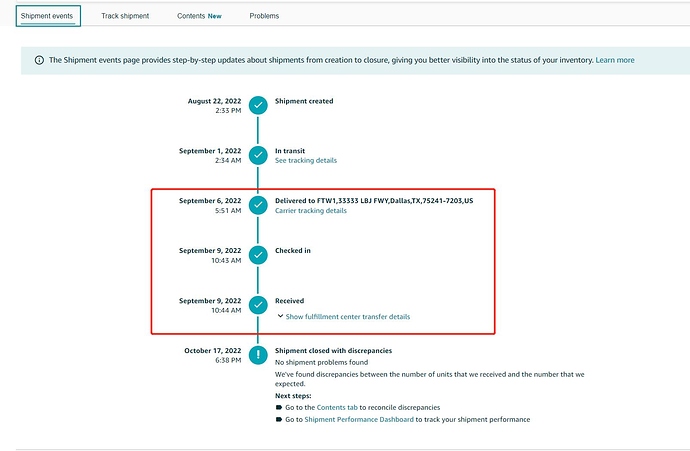Click the info icon in the banner
This screenshot has width=690, height=451.
39,60
